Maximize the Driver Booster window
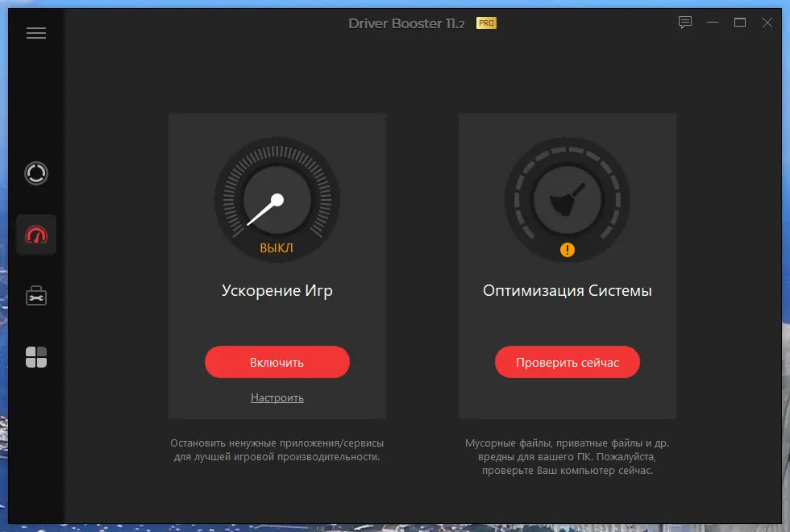The image size is (790, 532). [x=739, y=23]
